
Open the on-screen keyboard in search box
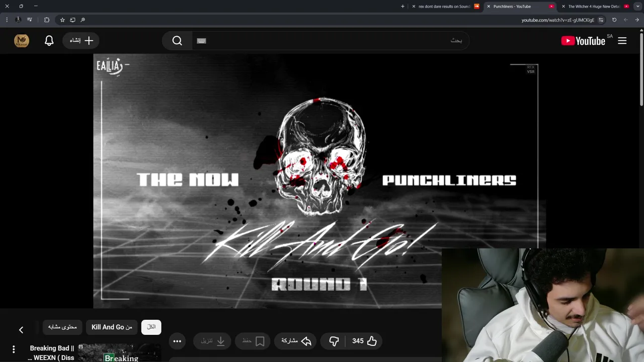[x=202, y=41]
